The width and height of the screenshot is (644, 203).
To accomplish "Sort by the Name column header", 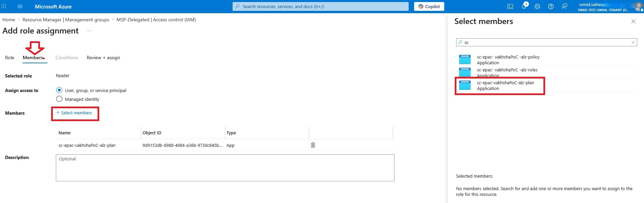I will pos(65,133).
